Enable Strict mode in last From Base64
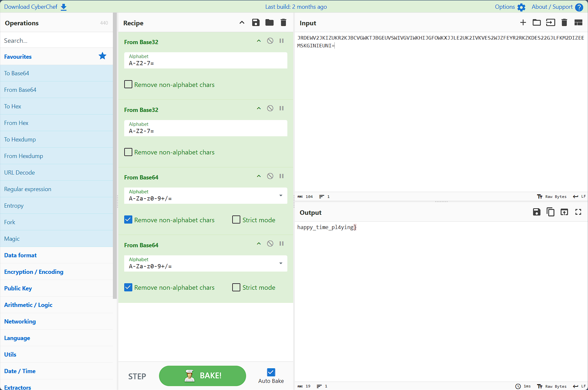This screenshot has height=390, width=588. pos(236,287)
